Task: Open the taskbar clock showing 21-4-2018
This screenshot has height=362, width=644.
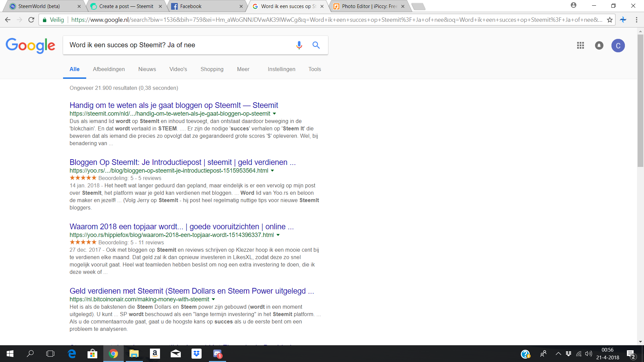Action: point(607,354)
